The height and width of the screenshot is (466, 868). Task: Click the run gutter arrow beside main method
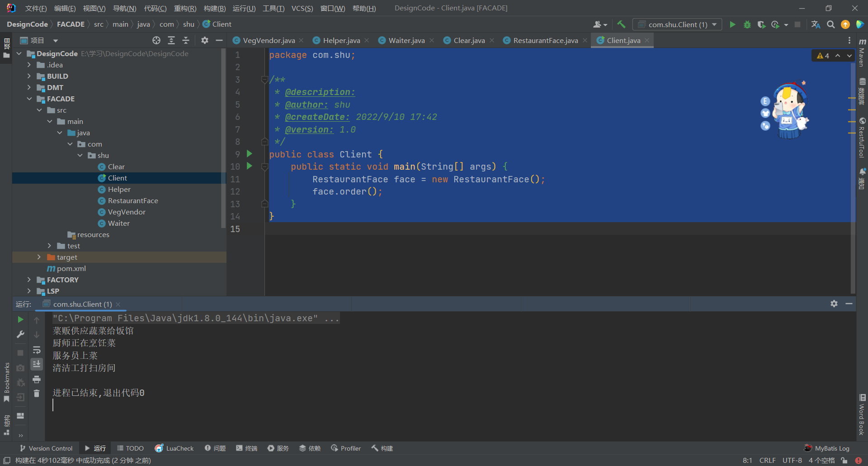[x=249, y=166]
